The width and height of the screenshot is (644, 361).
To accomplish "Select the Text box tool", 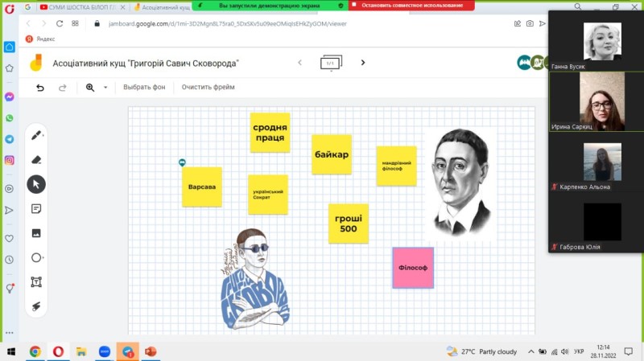I will 36,282.
